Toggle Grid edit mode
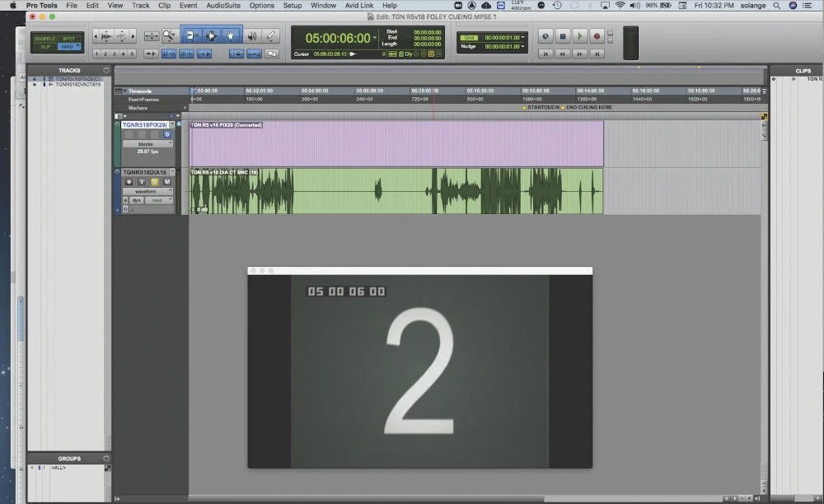 (x=68, y=47)
